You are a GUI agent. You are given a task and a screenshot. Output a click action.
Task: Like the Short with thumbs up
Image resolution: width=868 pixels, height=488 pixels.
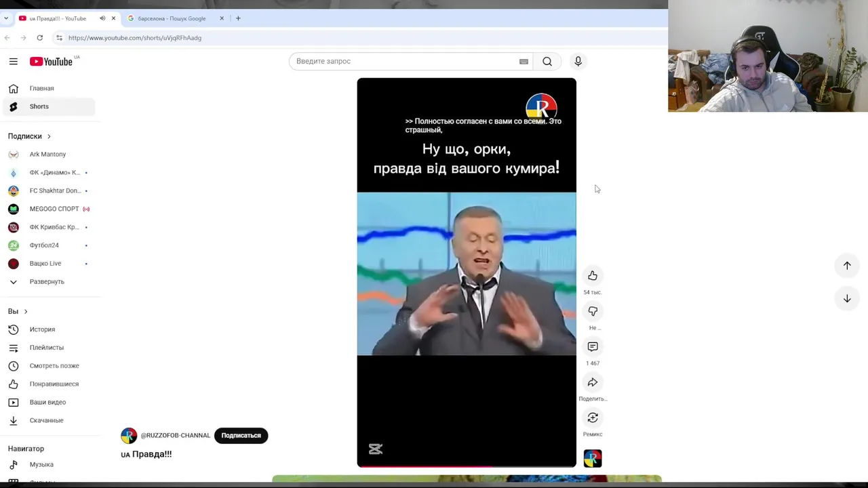click(593, 275)
